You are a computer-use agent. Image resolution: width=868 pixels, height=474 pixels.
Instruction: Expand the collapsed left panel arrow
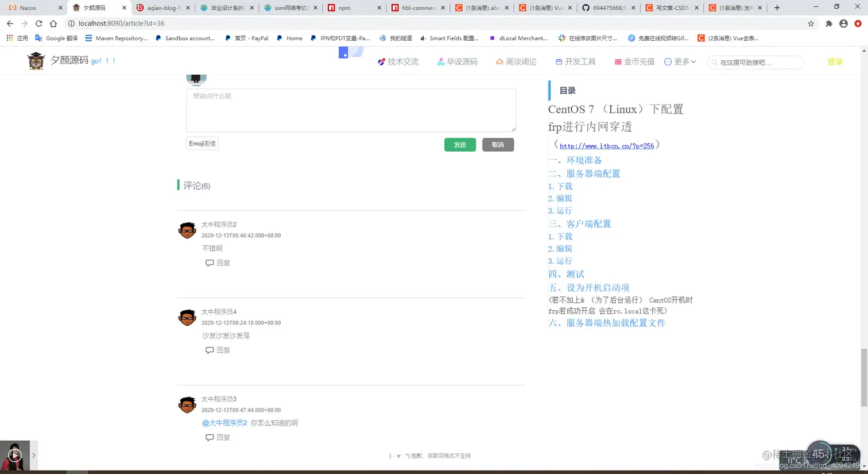[x=33, y=455]
